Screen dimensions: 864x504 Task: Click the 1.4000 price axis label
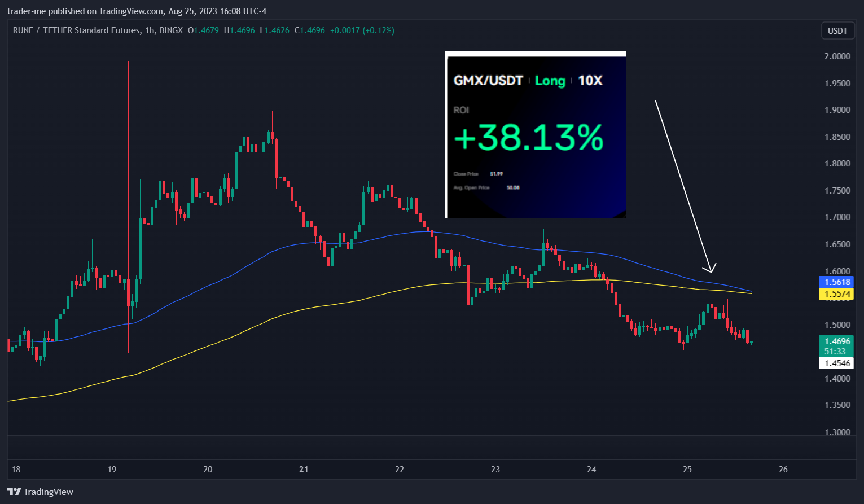[x=837, y=378]
